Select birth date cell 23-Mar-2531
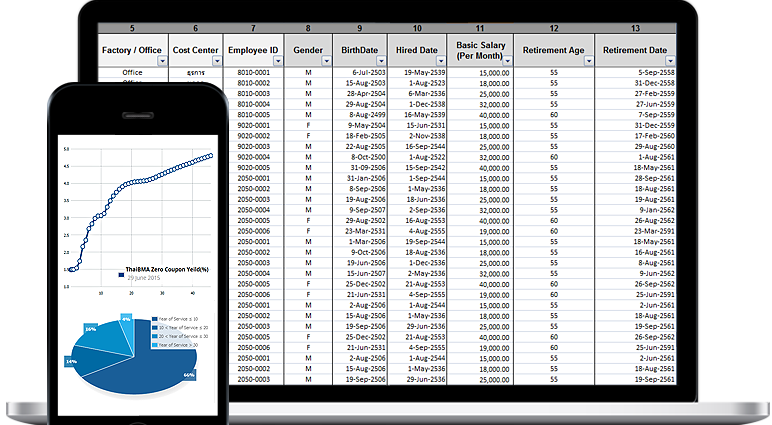The image size is (772, 425). (360, 231)
